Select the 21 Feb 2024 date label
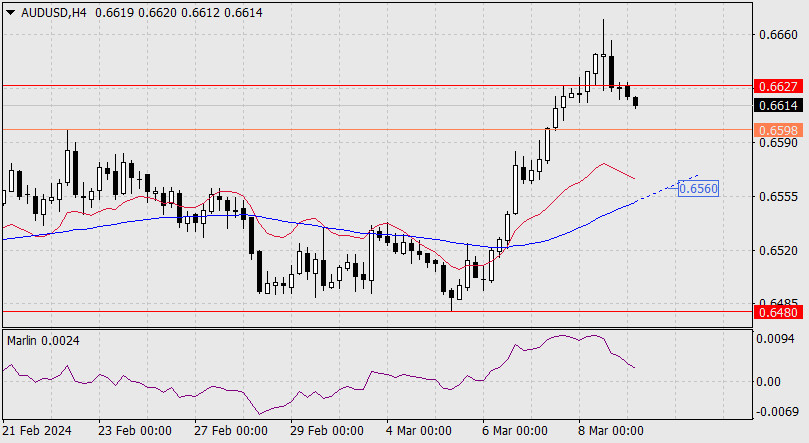The image size is (809, 443). coord(37,431)
